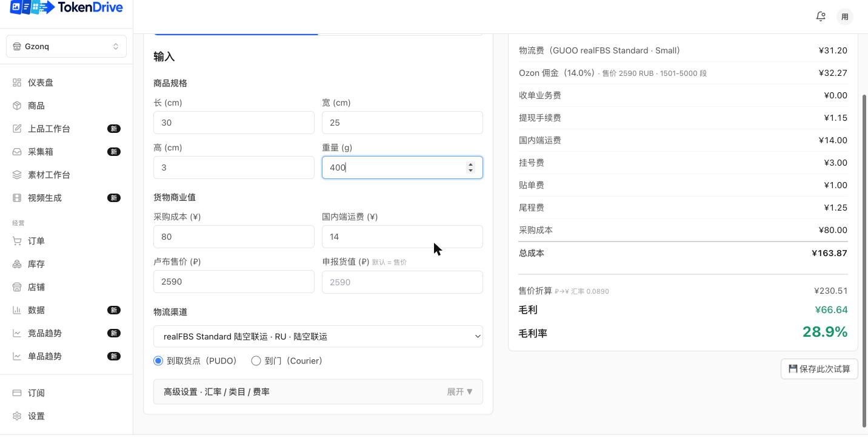This screenshot has height=446, width=868.
Task: Expand 高级设置 汇率/类目/费率 section
Action: tap(318, 392)
